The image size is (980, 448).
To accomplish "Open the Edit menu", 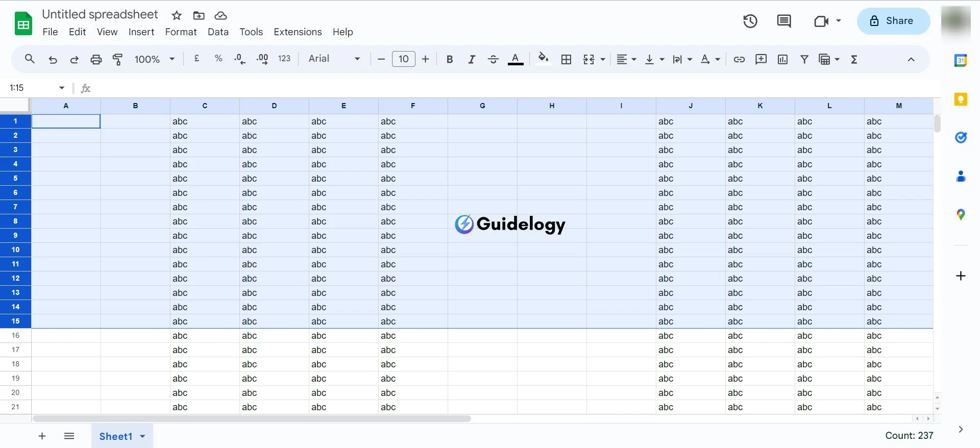I will (77, 32).
